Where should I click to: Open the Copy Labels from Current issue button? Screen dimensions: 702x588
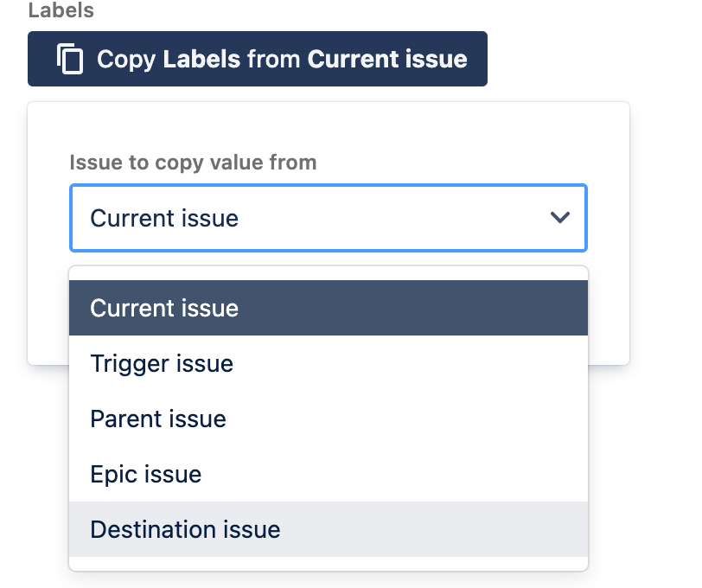click(x=258, y=59)
